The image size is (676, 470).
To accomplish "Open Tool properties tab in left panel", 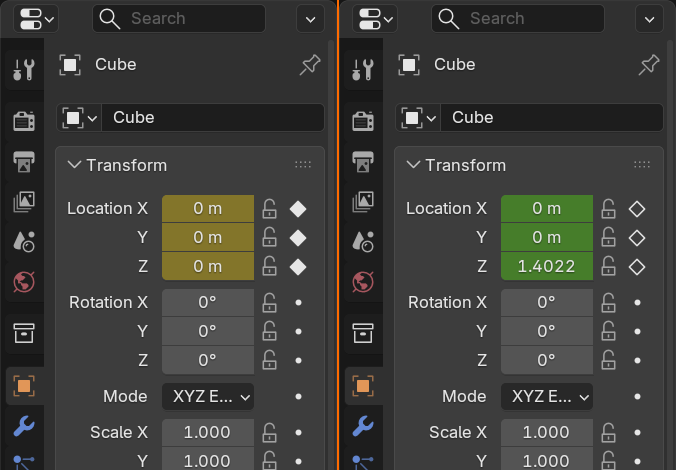I will pyautogui.click(x=24, y=69).
